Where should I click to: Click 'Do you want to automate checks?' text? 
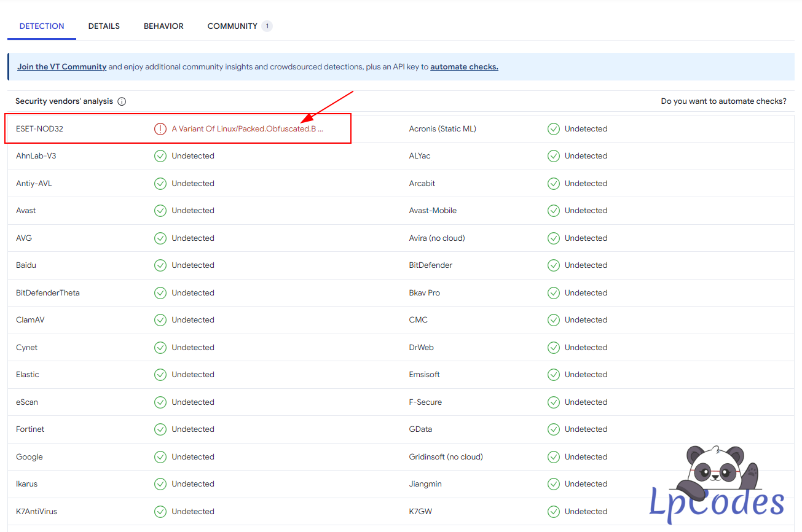point(723,101)
